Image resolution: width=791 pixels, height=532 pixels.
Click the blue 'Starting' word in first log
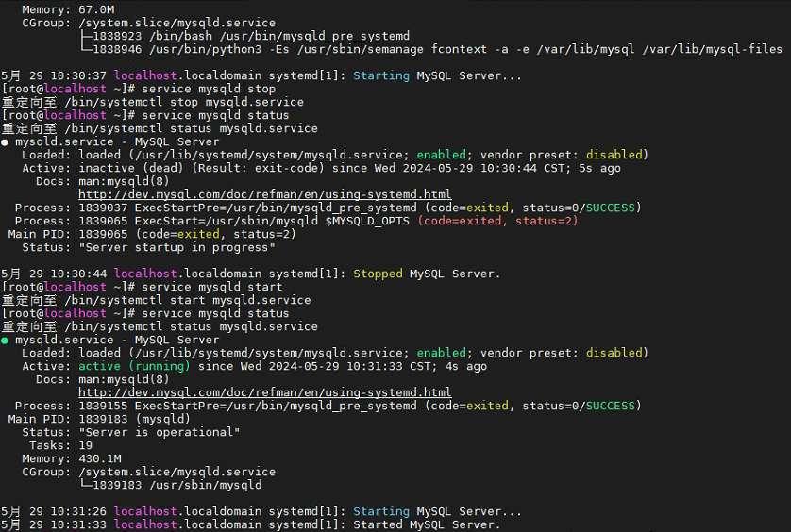[x=381, y=75]
